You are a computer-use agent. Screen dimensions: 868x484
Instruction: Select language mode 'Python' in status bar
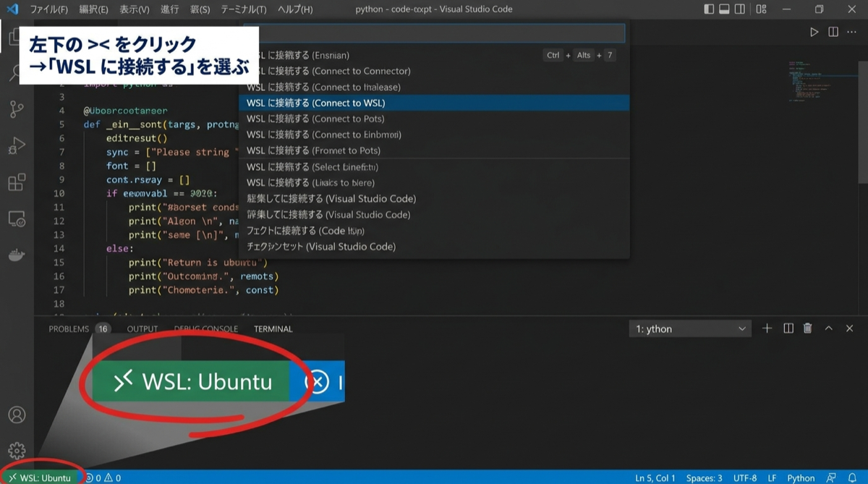(x=801, y=478)
